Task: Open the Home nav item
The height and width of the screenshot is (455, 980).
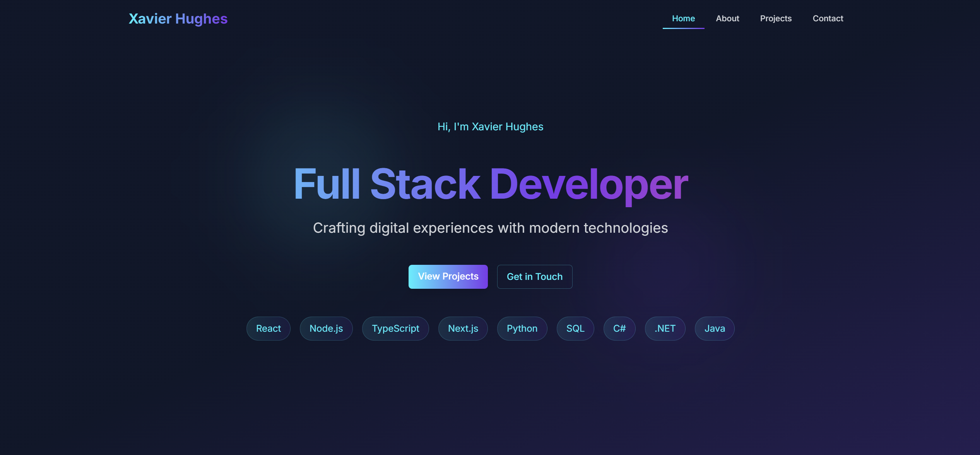Action: click(683, 19)
